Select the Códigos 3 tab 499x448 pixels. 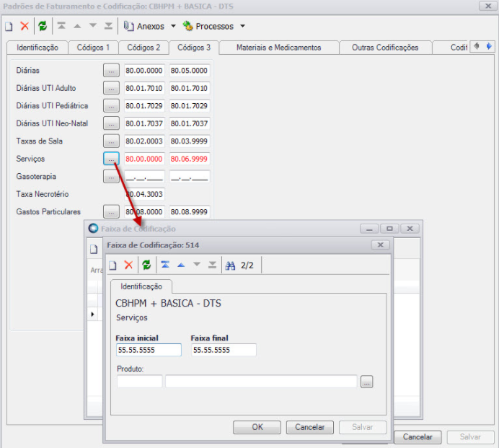coord(194,48)
